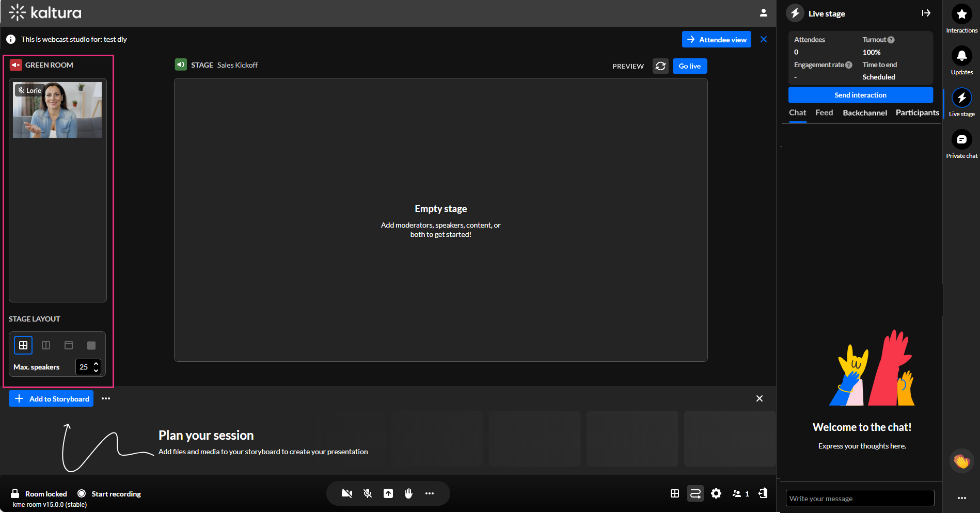Toggle the storyboard panel icon
Viewport: 980px width, 513px height.
coord(696,494)
